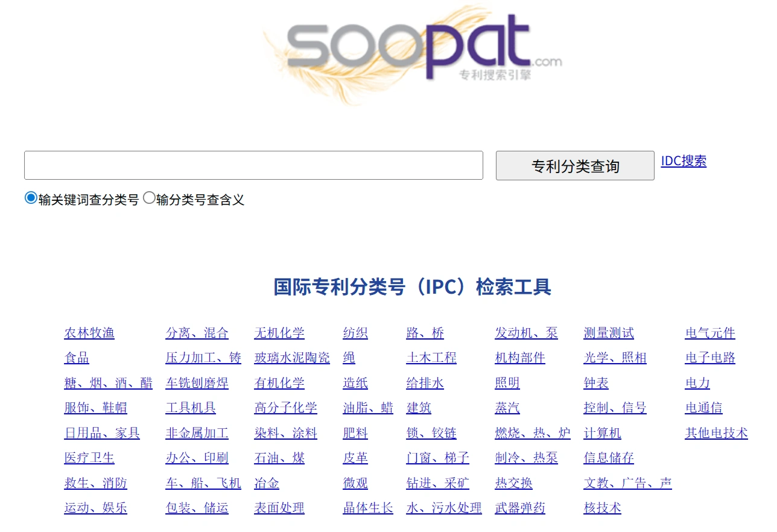Go to 有机化学 category
Screen dimensions: 777x532
279,383
